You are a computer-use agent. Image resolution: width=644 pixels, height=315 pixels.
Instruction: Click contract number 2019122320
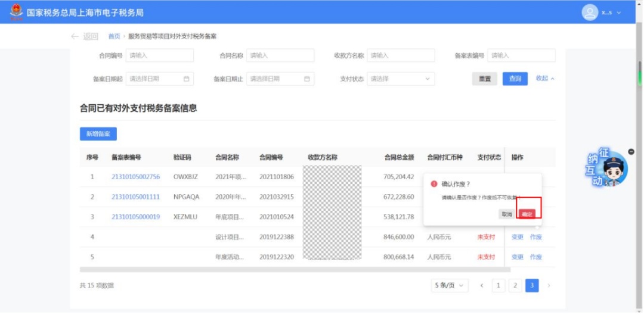277,257
